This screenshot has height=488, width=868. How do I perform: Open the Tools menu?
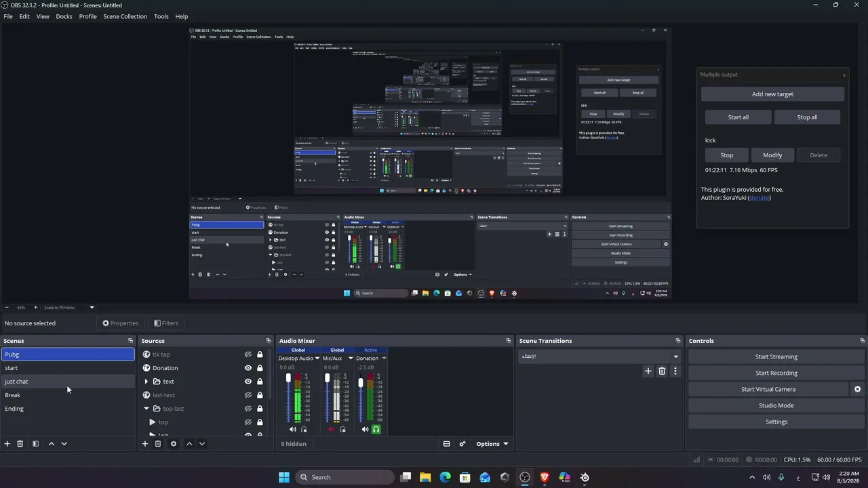click(x=161, y=16)
